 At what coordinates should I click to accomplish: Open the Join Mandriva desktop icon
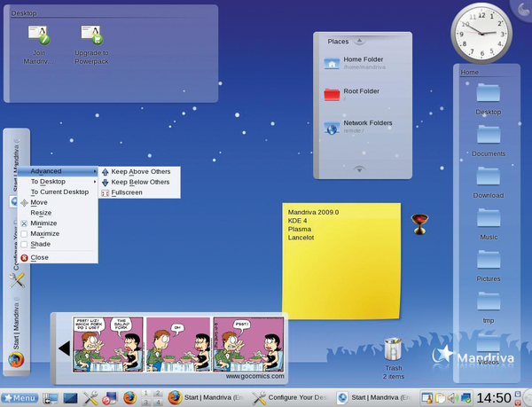pos(39,44)
